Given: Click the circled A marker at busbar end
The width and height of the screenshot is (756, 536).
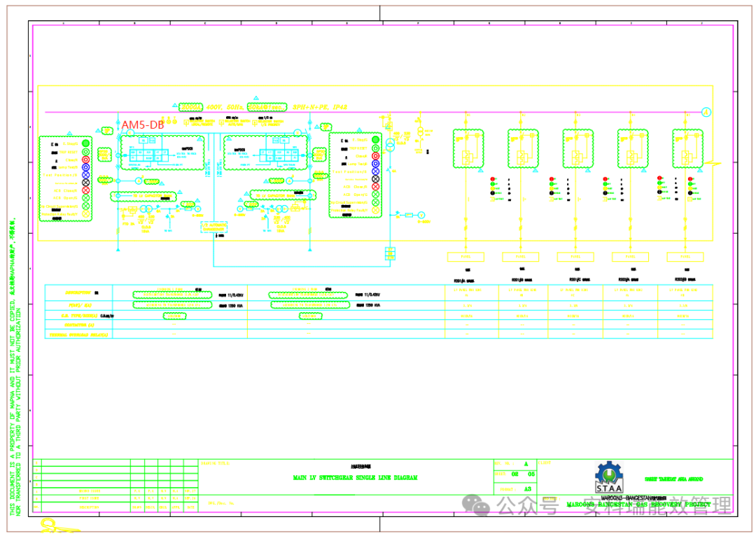Looking at the screenshot, I should (706, 113).
